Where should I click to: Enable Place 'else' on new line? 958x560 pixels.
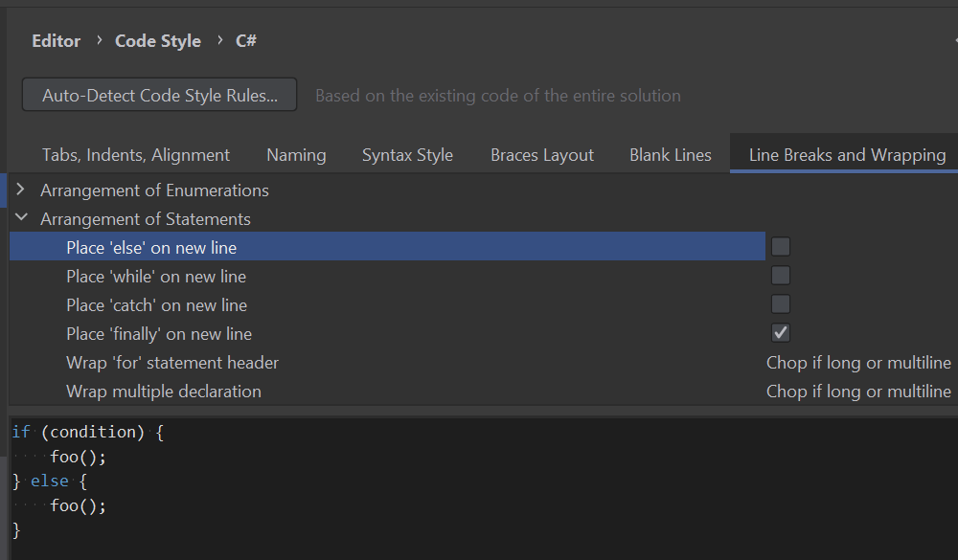781,247
